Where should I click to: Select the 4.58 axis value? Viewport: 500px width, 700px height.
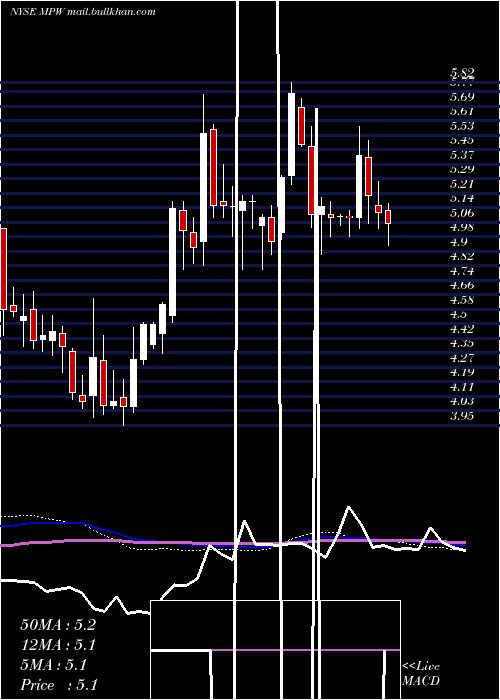pyautogui.click(x=462, y=300)
